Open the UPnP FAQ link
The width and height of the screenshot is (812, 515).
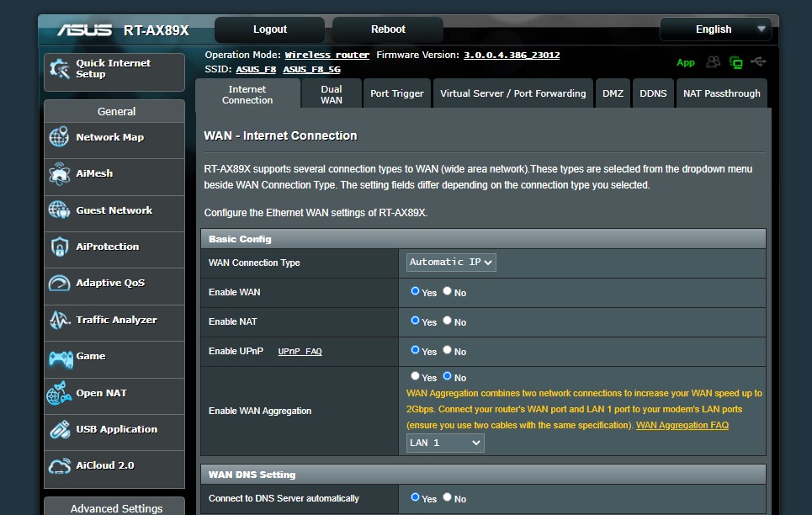[x=300, y=351]
